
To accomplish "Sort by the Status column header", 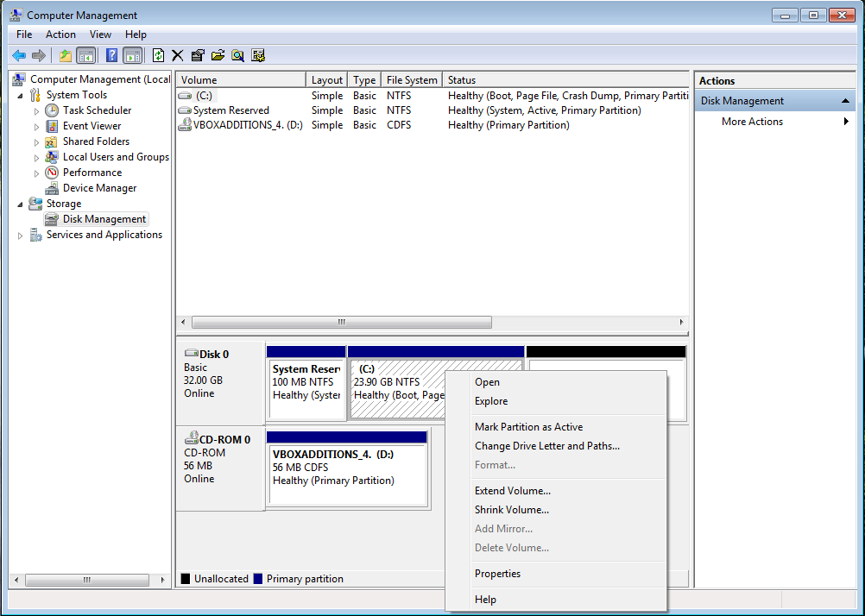I will pos(566,80).
